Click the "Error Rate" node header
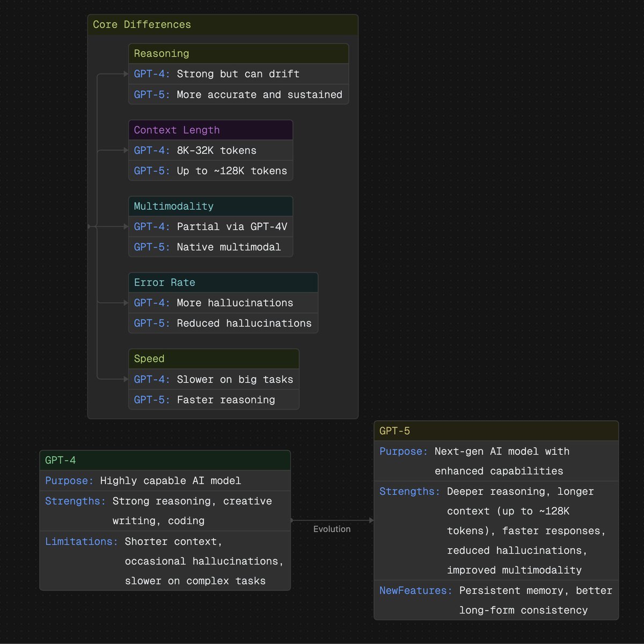Image resolution: width=644 pixels, height=644 pixels. point(223,282)
